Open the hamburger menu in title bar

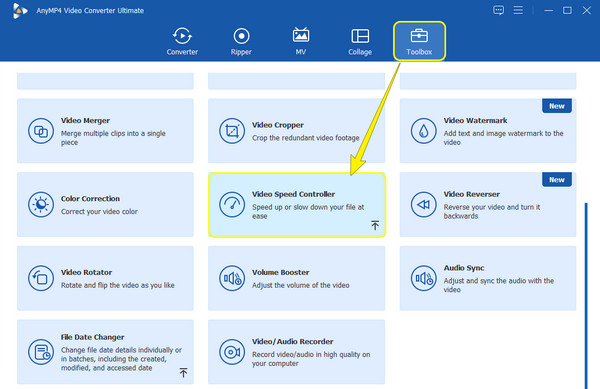pyautogui.click(x=518, y=10)
